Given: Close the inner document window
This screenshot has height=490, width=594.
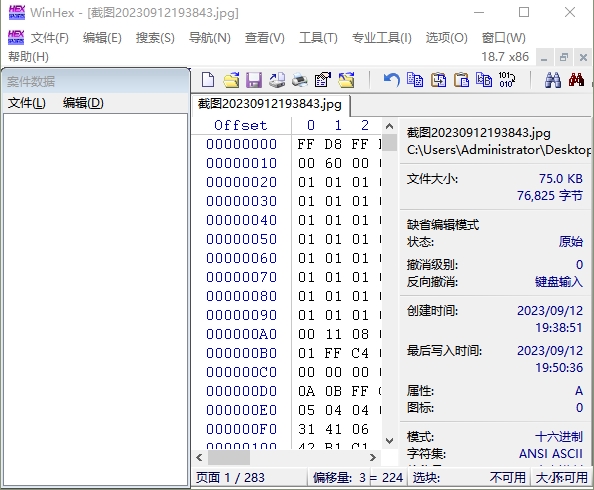Looking at the screenshot, I should click(x=583, y=58).
